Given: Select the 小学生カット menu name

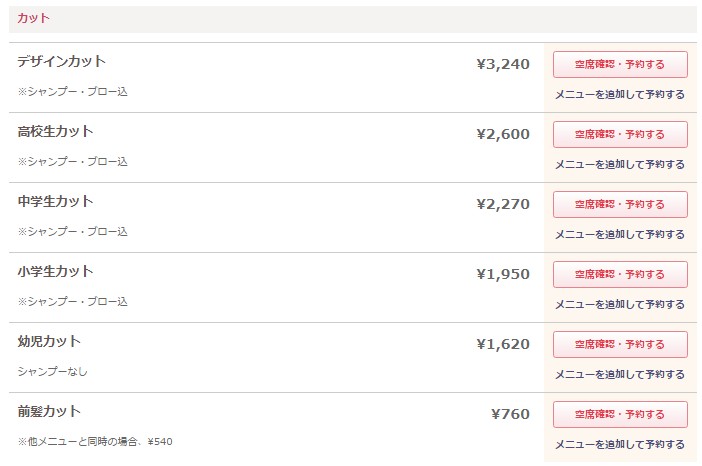Looking at the screenshot, I should coord(55,272).
